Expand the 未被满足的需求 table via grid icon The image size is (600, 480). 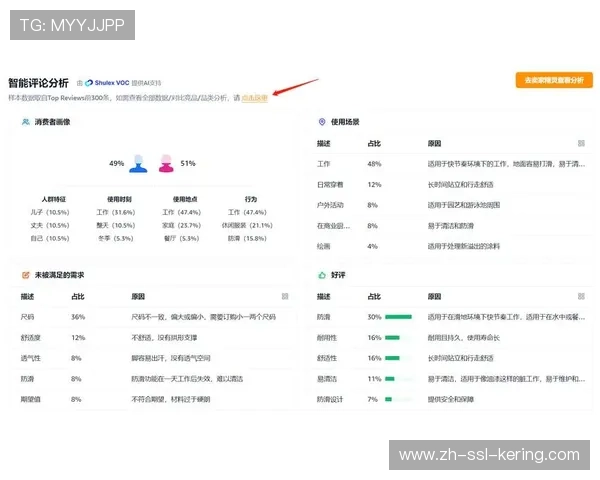pos(285,296)
